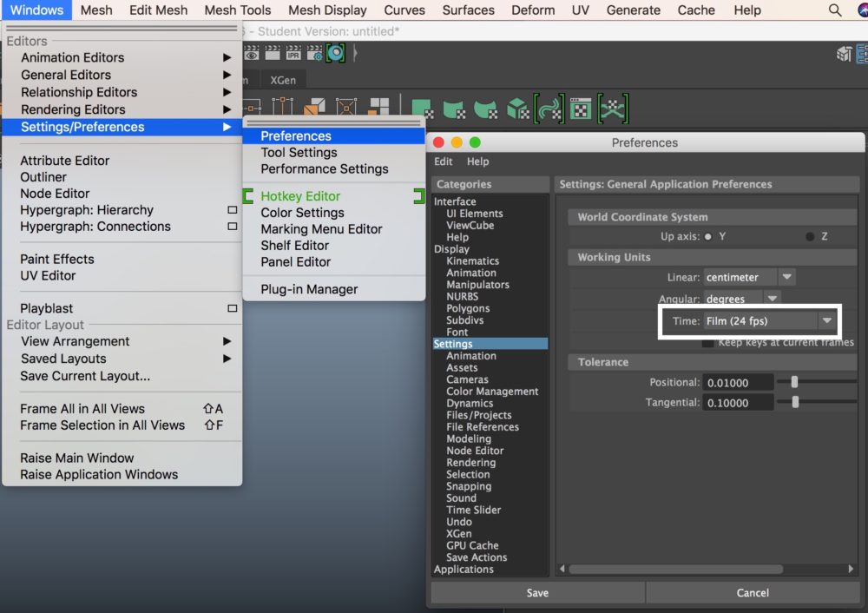Select green cylindrical mapping shelf icon
Screen dimensions: 868x613
pos(454,109)
